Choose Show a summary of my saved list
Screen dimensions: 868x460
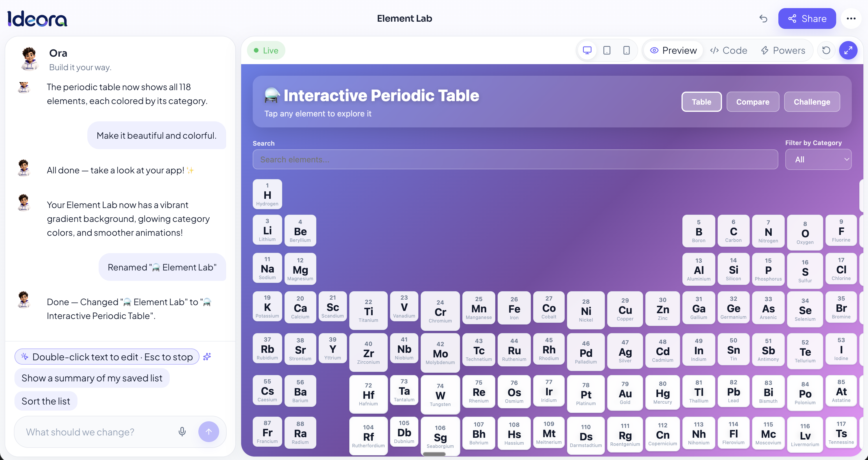pyautogui.click(x=92, y=378)
